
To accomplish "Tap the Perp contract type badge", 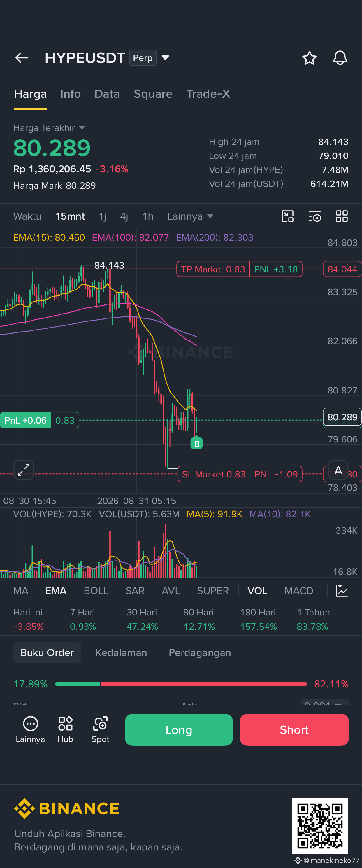I will pyautogui.click(x=143, y=58).
